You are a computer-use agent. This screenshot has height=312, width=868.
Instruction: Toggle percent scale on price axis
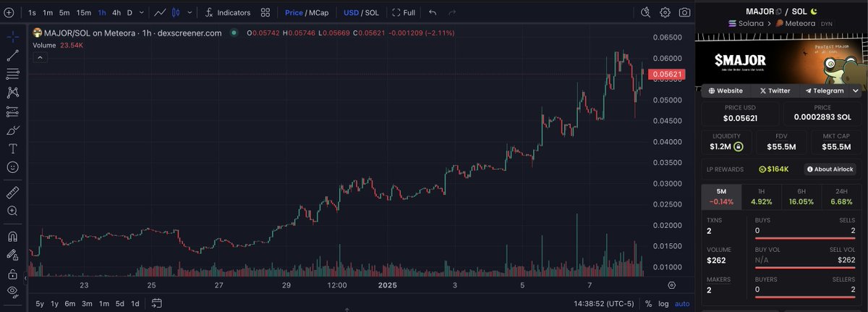pos(648,304)
